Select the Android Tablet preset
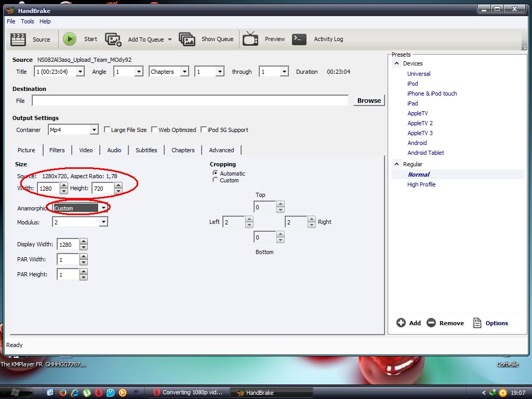The image size is (532, 399). [425, 153]
